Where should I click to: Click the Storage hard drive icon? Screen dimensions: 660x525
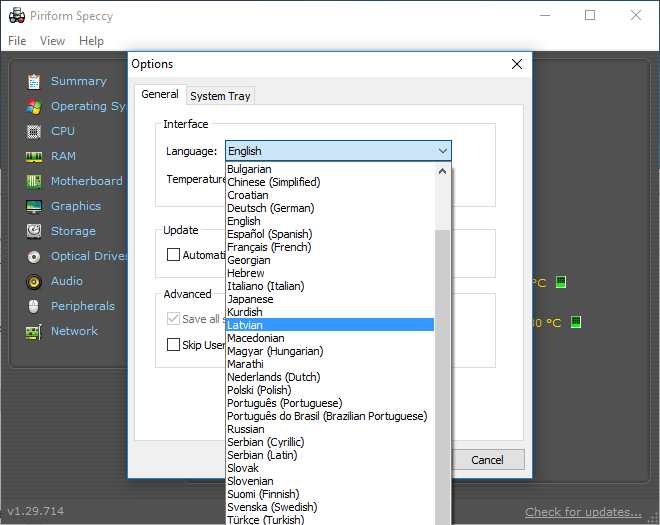[34, 231]
